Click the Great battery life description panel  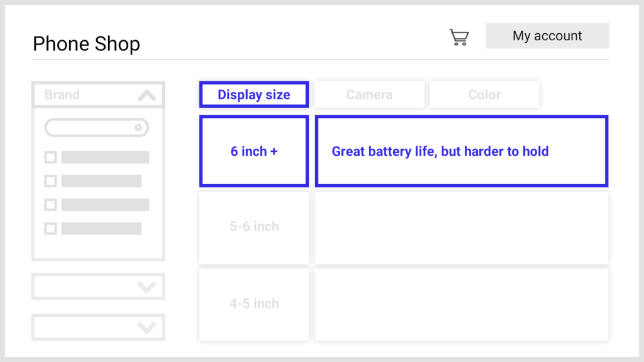click(462, 151)
